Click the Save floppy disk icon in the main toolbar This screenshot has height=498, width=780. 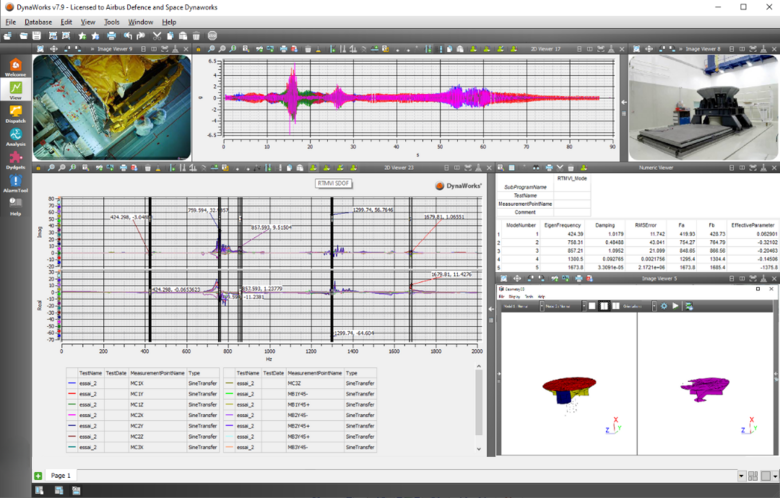(37, 36)
